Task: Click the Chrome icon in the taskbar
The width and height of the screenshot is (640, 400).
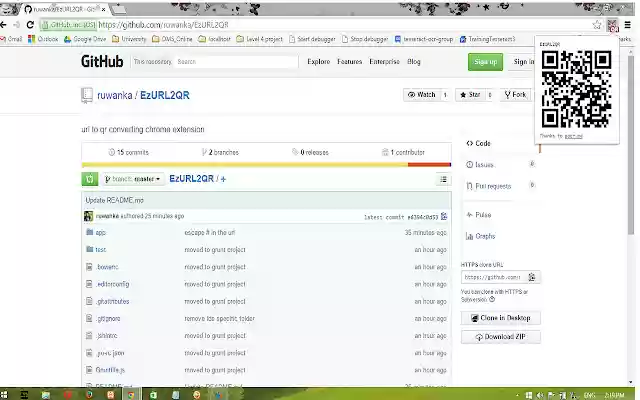Action: click(131, 395)
